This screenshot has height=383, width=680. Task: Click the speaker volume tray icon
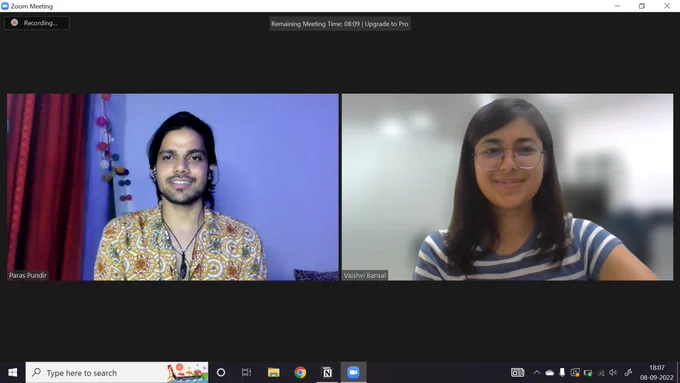coord(613,373)
